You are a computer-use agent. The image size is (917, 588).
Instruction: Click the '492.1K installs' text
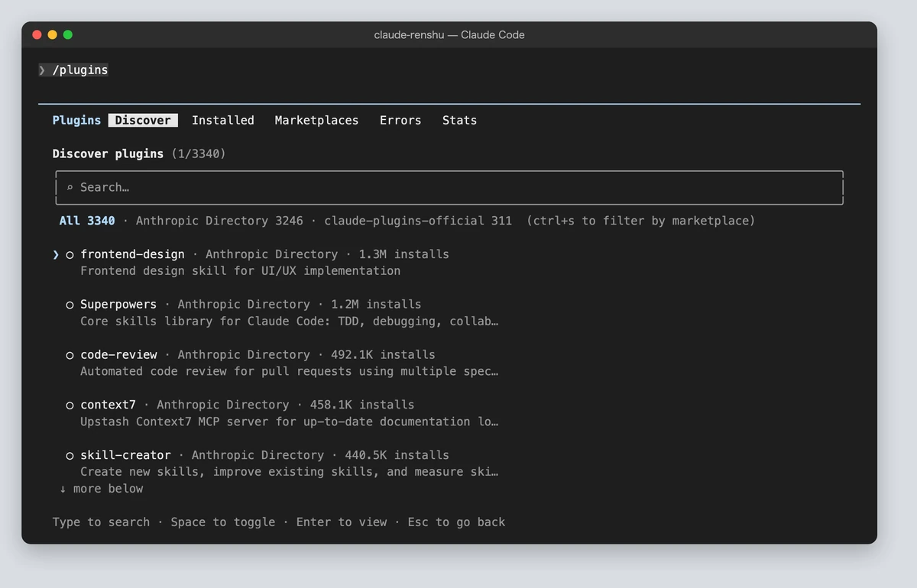point(383,355)
